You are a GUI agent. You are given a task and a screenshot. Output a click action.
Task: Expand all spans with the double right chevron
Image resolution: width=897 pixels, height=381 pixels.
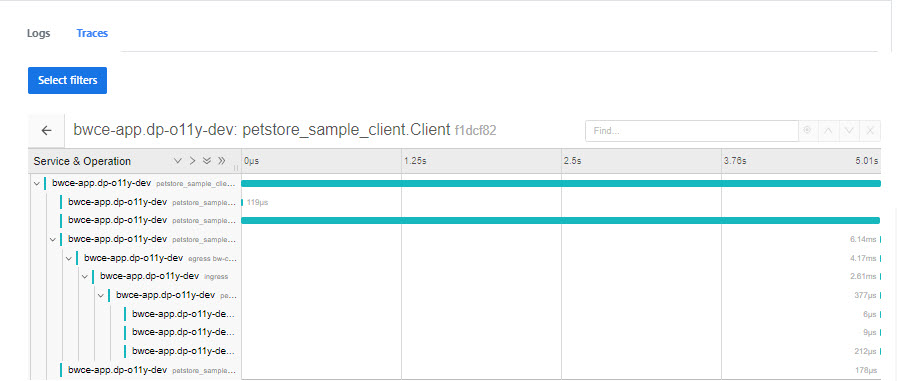coord(221,161)
